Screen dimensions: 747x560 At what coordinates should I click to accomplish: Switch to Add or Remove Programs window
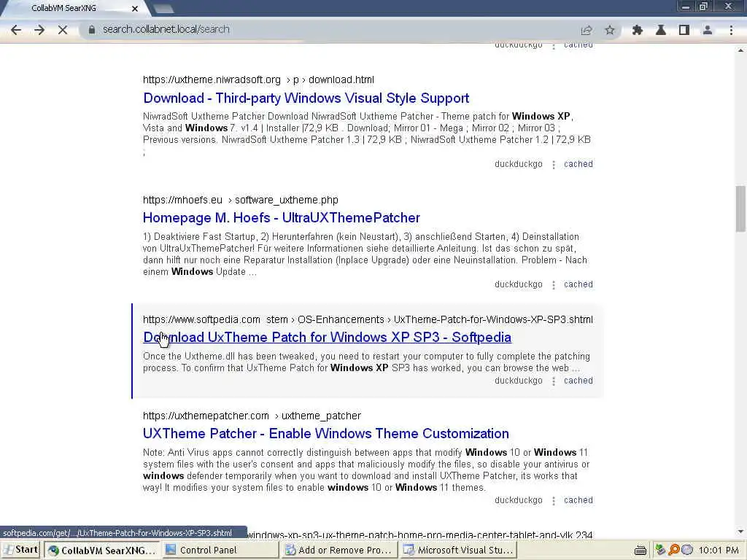click(338, 550)
